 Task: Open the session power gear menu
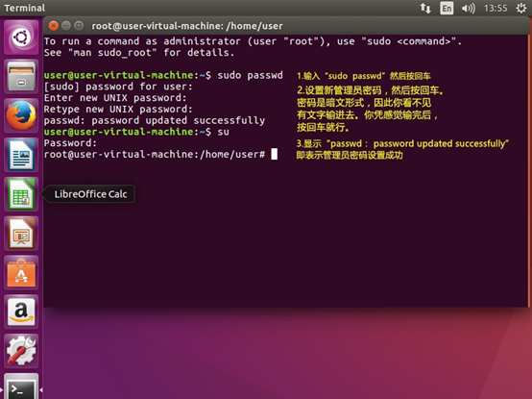pos(521,8)
